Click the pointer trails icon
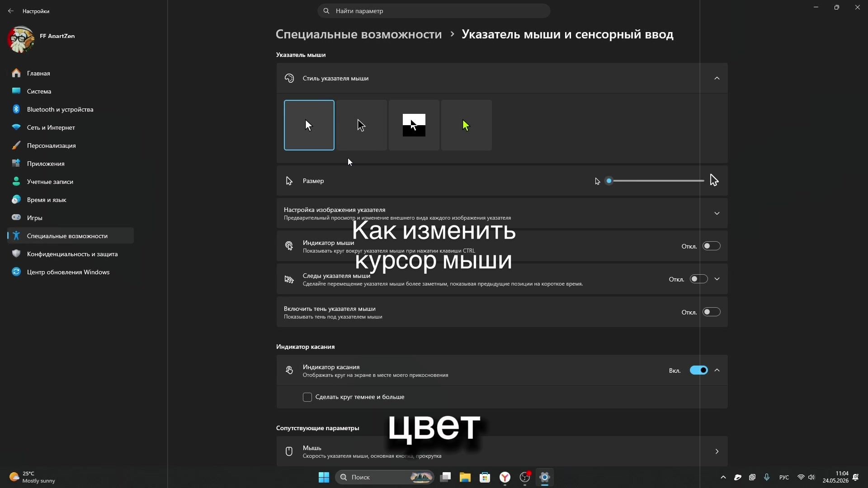 tap(289, 280)
